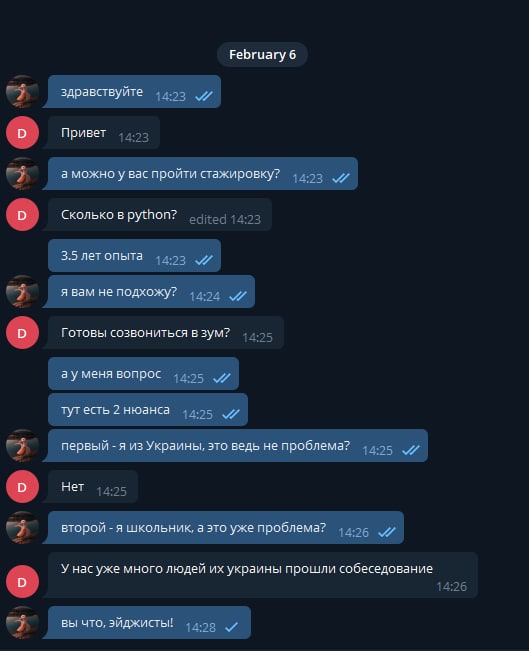Screen dimensions: 529x651
Task: Click single checkmark on «вы что, эйджисты!»
Action: click(x=231, y=627)
